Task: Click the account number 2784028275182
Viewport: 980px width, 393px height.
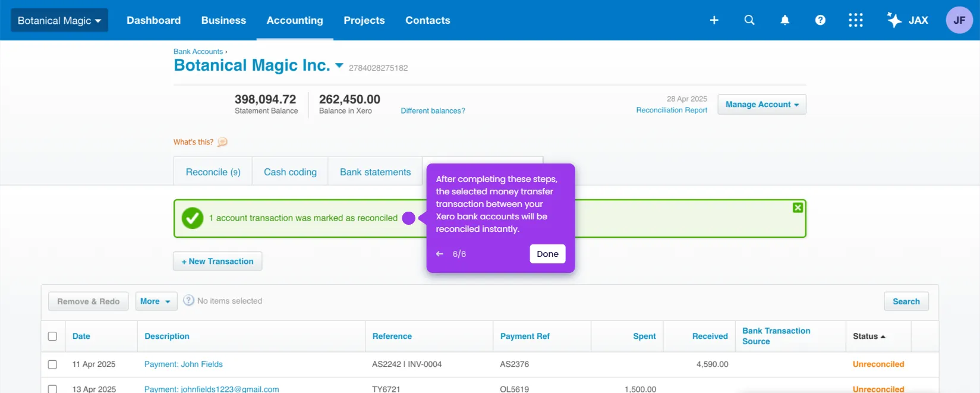Action: (378, 68)
